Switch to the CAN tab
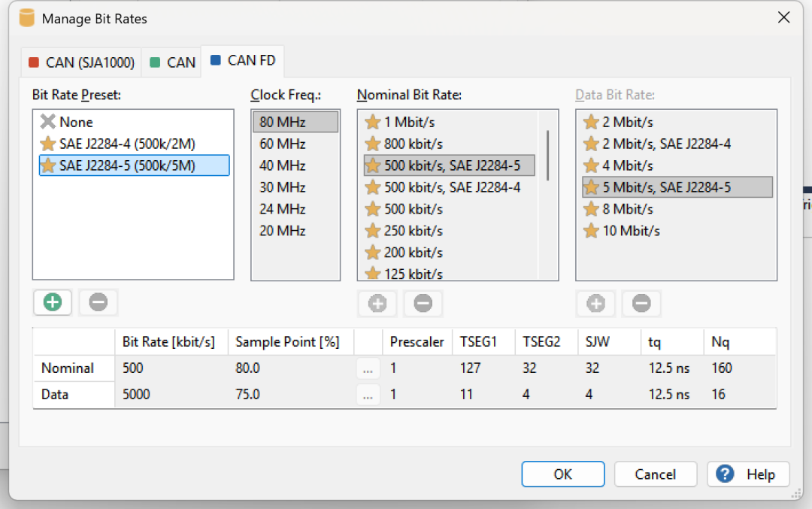The width and height of the screenshot is (812, 509). pyautogui.click(x=172, y=62)
